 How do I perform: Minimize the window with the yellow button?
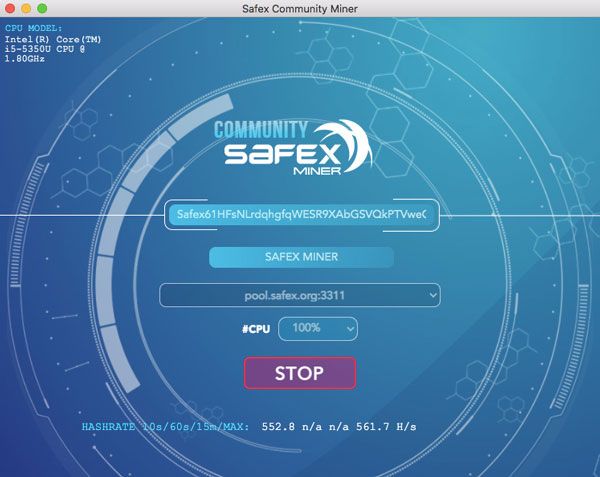(26, 8)
